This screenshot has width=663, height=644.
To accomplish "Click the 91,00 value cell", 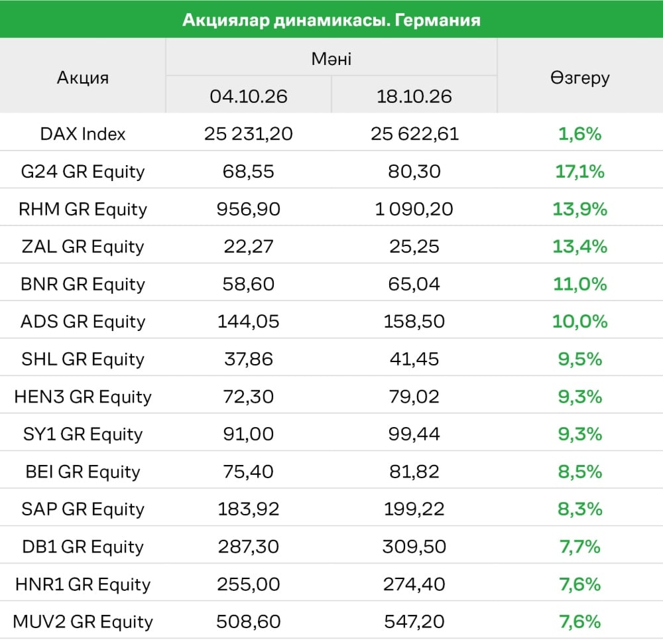I will pyautogui.click(x=249, y=434).
